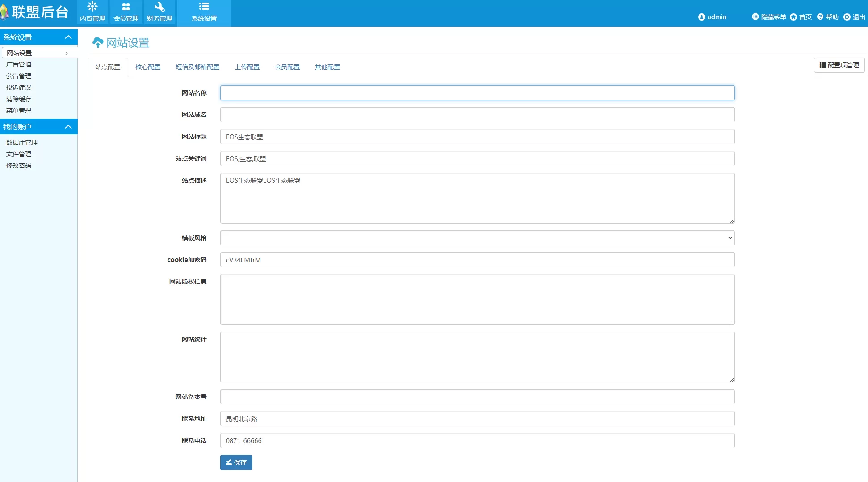Open the 内容管理 top navigation icon

pos(92,7)
